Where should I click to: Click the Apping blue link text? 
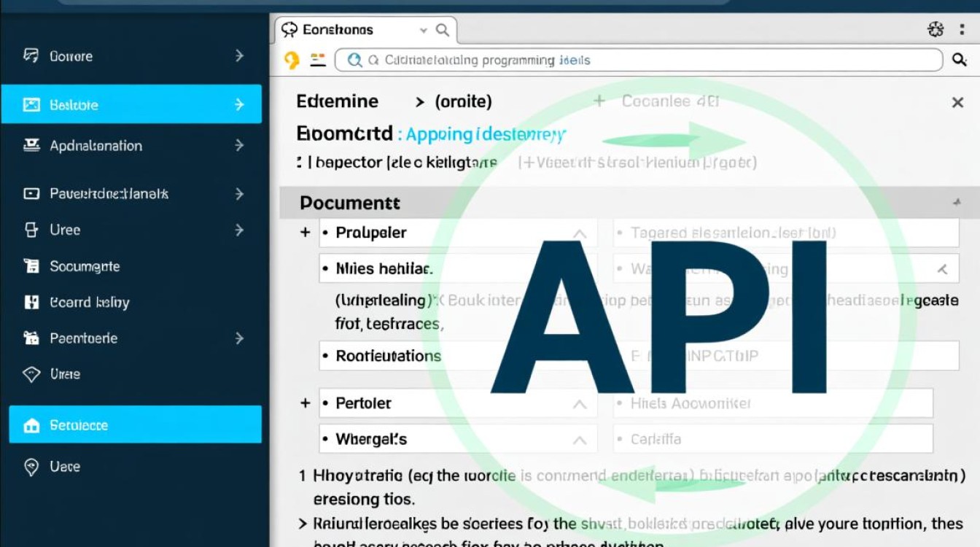tap(439, 134)
